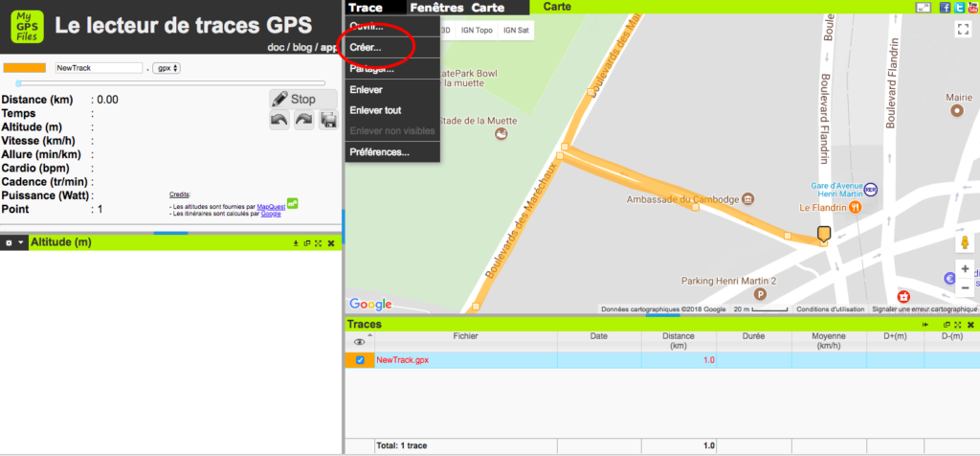Select Enlever from Trace menu
Image resolution: width=980 pixels, height=456 pixels.
[x=392, y=89]
